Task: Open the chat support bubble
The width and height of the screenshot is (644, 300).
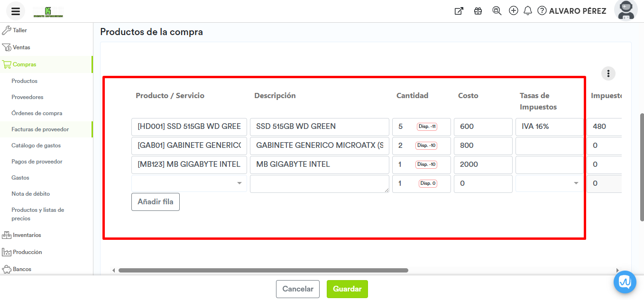Action: (x=625, y=282)
